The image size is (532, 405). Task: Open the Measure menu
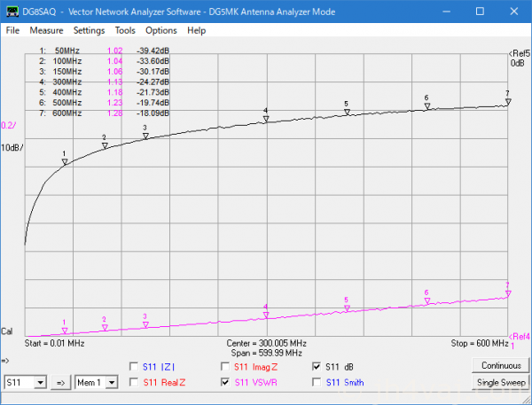(46, 30)
